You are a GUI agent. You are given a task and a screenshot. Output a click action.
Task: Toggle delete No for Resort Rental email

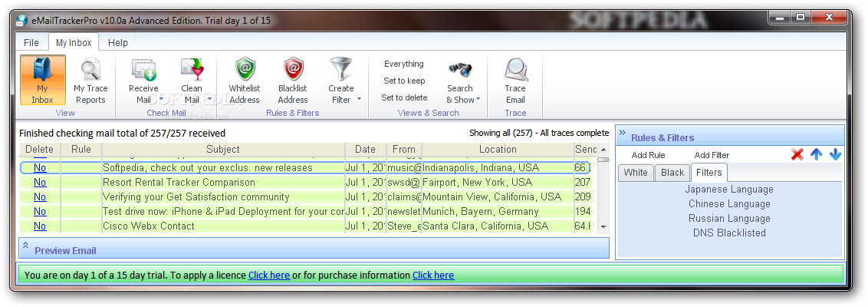point(40,182)
